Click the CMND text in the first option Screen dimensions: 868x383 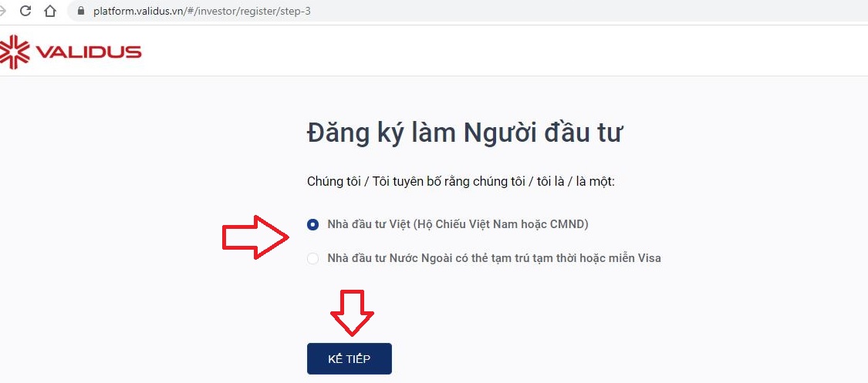pyautogui.click(x=569, y=224)
